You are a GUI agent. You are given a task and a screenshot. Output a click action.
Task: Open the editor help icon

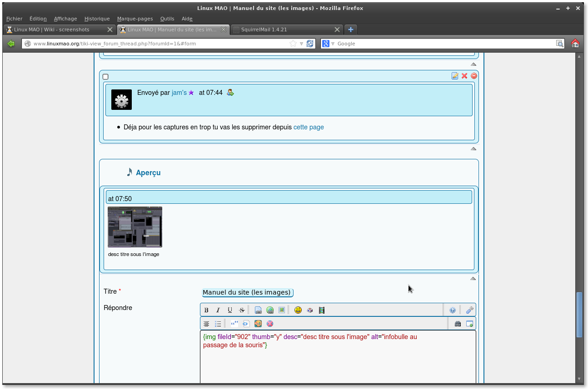(x=453, y=310)
